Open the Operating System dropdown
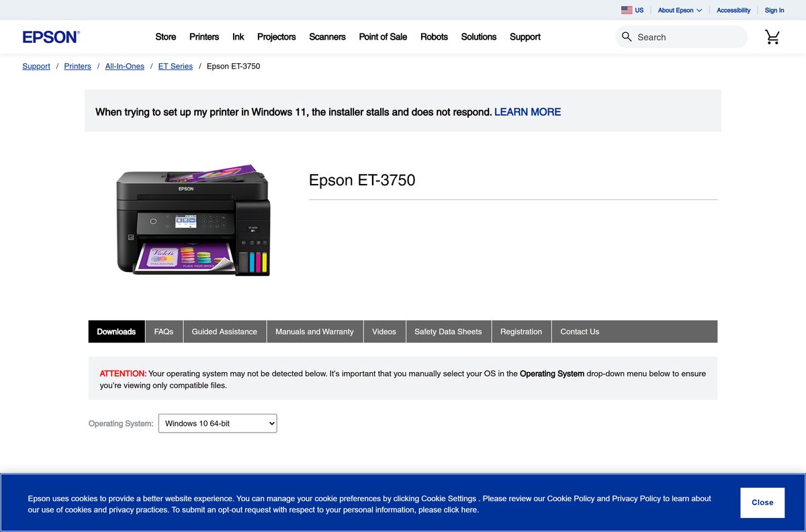This screenshot has width=806, height=532. pyautogui.click(x=218, y=423)
